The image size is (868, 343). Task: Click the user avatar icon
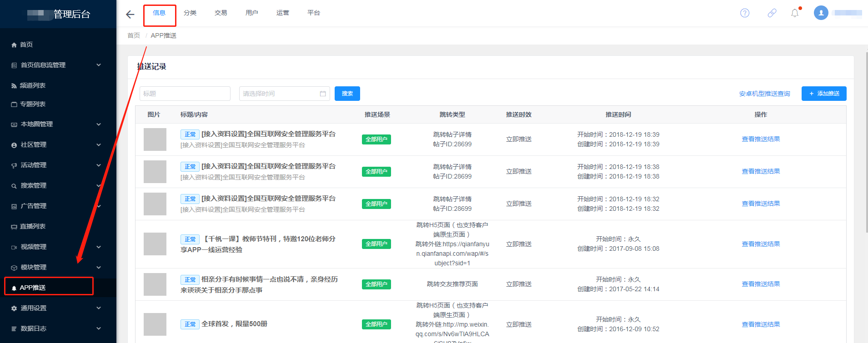click(x=821, y=13)
